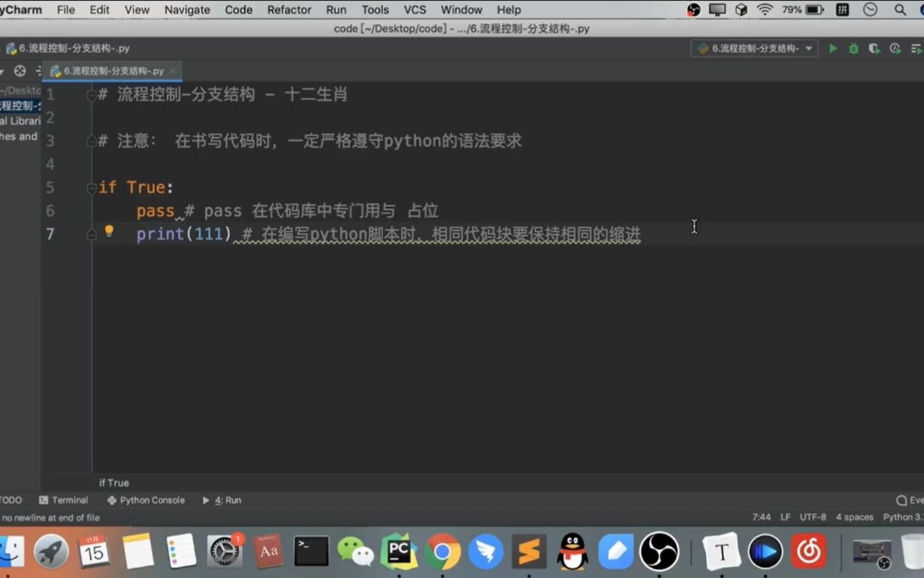
Task: Collapse the if True code block on line 5
Action: 92,188
